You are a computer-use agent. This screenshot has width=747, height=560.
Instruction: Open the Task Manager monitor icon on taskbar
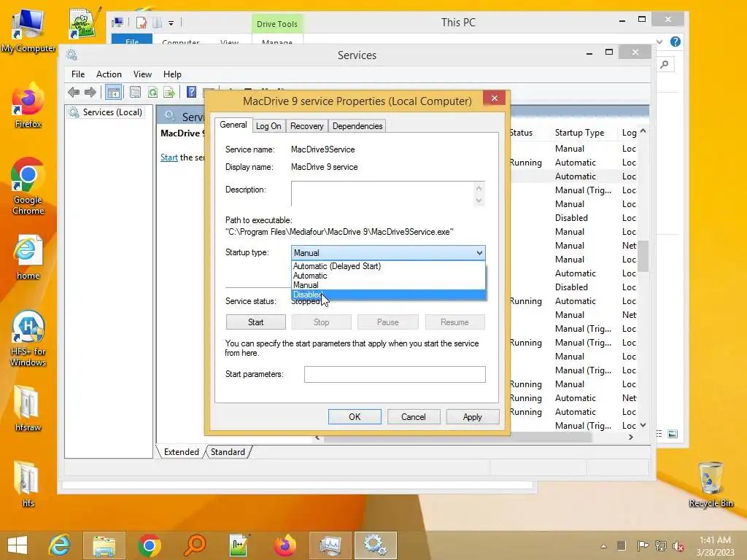click(x=330, y=545)
